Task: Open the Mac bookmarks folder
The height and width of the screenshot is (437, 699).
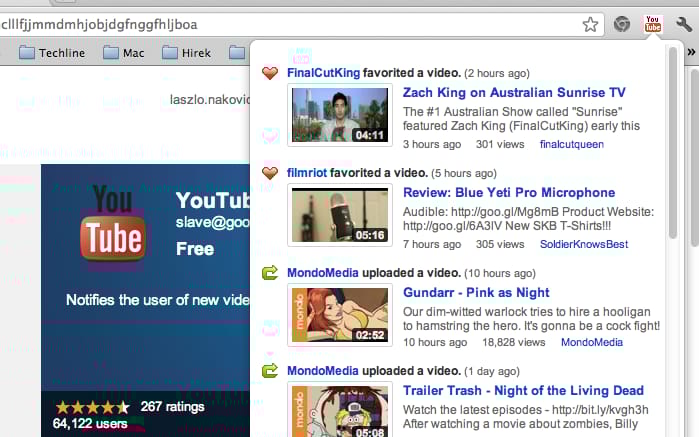Action: pyautogui.click(x=123, y=53)
